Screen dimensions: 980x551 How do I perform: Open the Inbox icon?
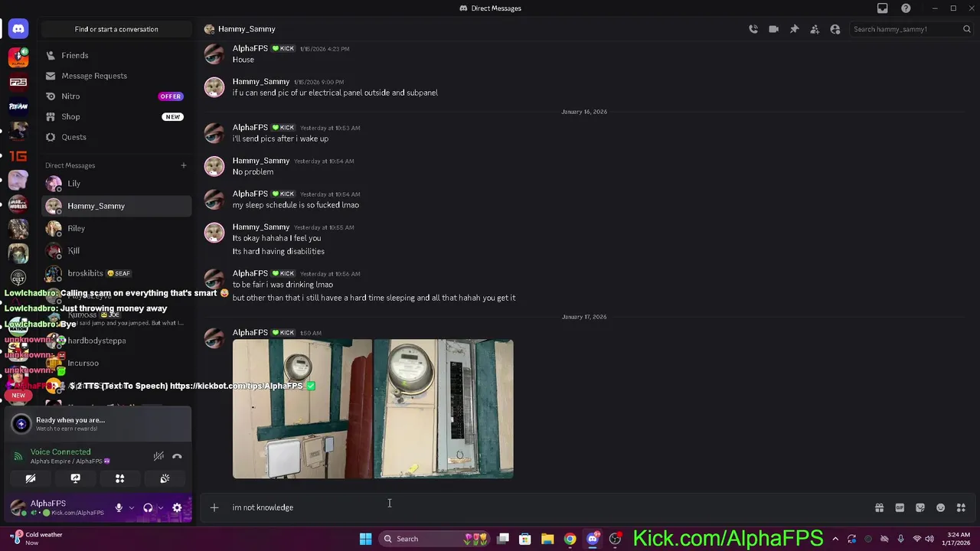[883, 8]
